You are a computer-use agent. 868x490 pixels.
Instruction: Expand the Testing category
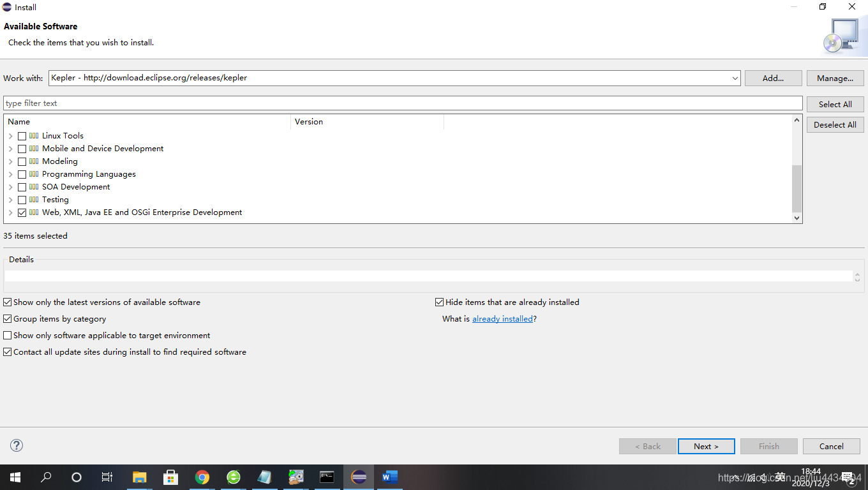point(11,200)
